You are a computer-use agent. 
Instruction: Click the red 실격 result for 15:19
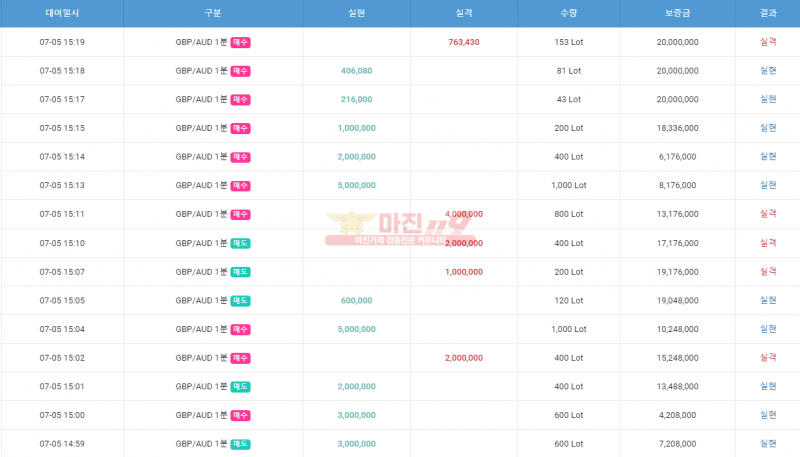point(768,42)
